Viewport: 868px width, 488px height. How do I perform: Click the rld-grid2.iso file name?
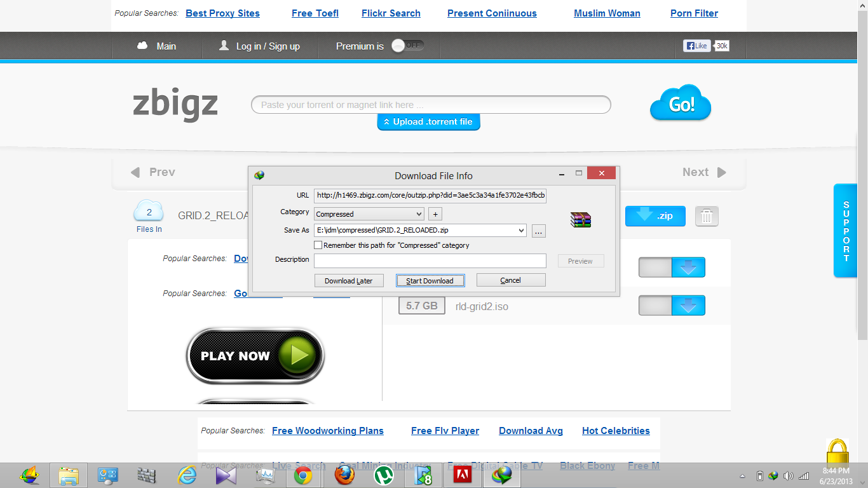point(482,306)
